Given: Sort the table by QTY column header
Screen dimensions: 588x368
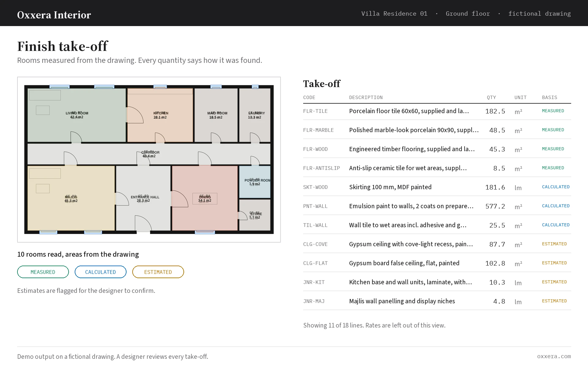Looking at the screenshot, I should (x=491, y=98).
